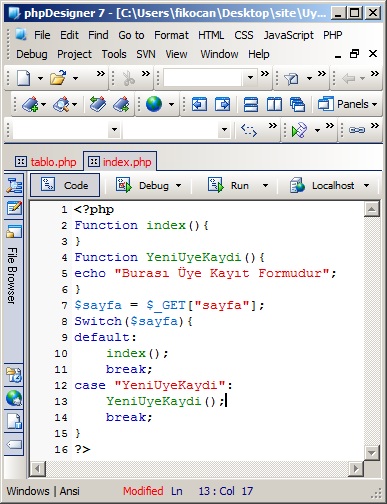387x504 pixels.
Task: Open the Debug button dropdown arrow
Action: point(179,186)
